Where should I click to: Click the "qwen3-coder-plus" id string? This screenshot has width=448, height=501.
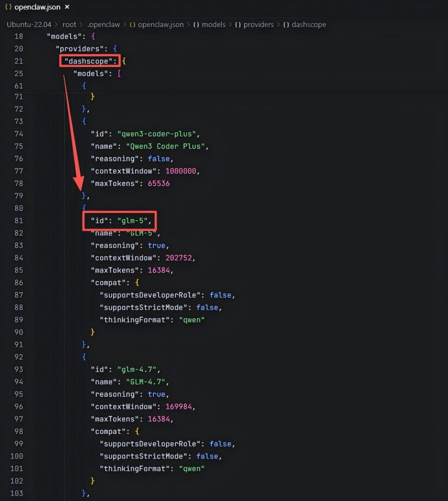tap(157, 134)
